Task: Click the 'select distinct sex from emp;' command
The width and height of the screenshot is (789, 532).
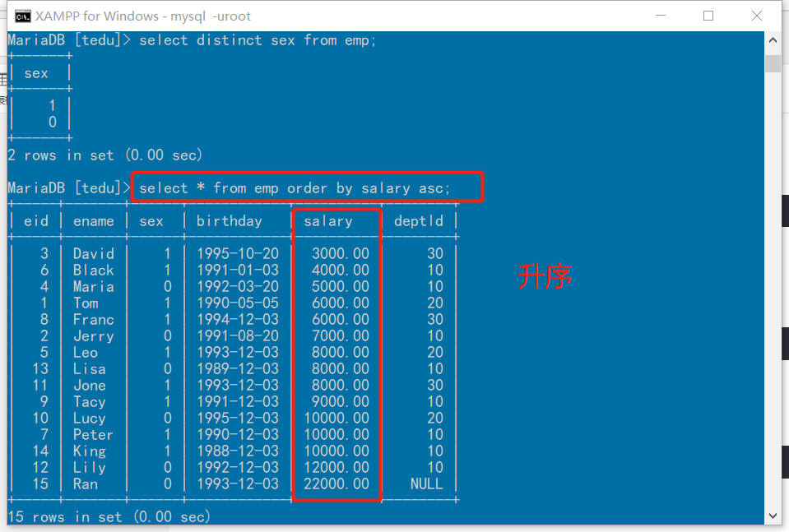Action: pyautogui.click(x=258, y=40)
